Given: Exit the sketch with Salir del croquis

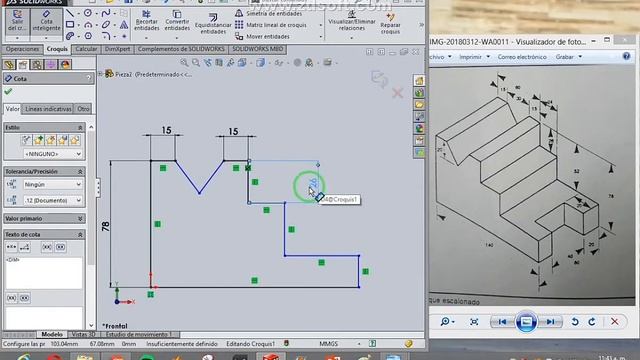Looking at the screenshot, I should (17, 21).
